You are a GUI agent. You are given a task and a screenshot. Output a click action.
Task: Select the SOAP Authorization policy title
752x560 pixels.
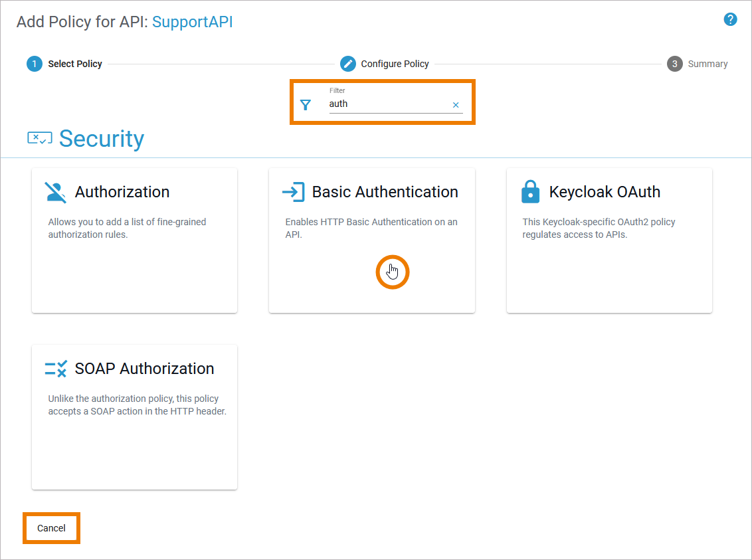(x=144, y=369)
